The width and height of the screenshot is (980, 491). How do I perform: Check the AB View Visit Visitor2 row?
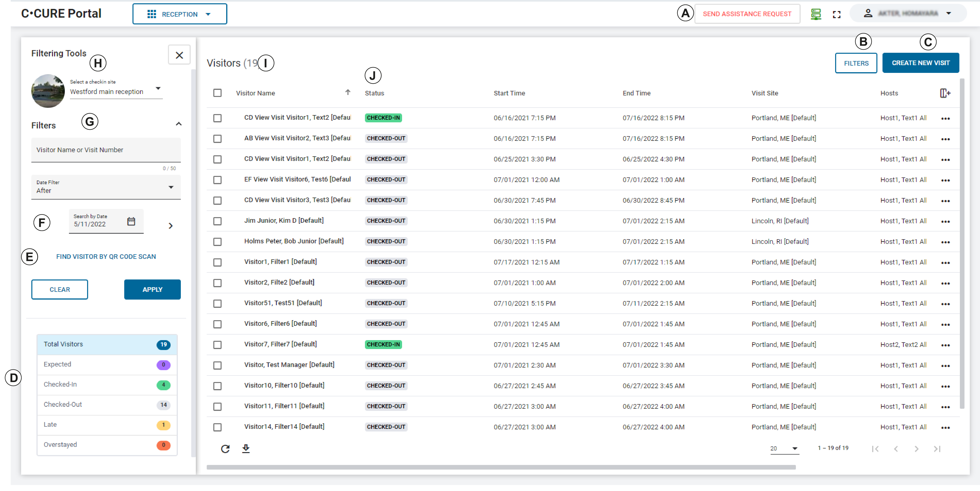point(217,139)
